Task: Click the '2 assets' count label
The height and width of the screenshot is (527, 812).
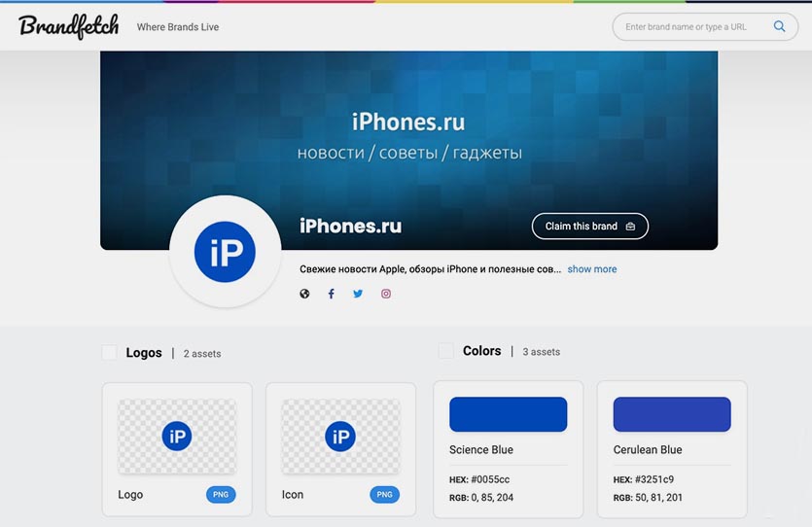Action: click(202, 354)
